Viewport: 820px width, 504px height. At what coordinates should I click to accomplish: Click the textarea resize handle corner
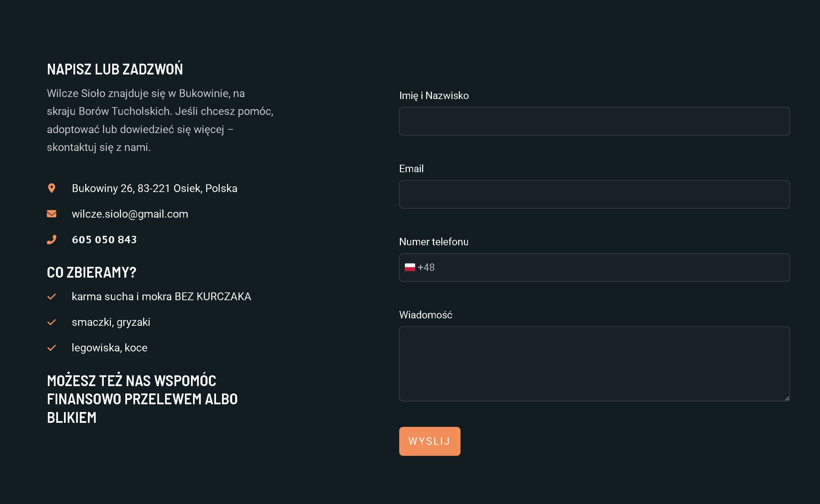point(787,398)
